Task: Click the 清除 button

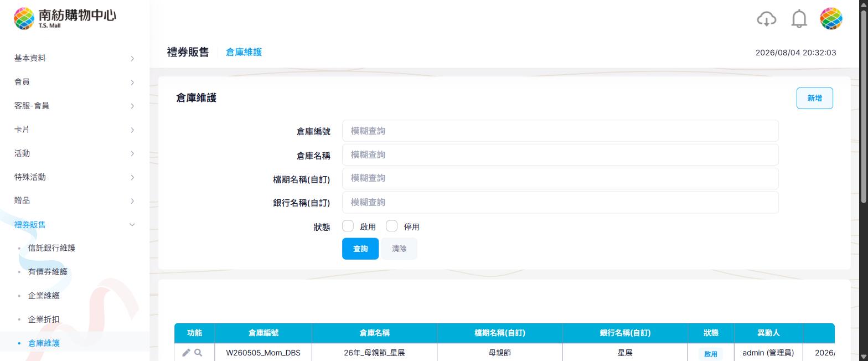Action: coord(399,249)
